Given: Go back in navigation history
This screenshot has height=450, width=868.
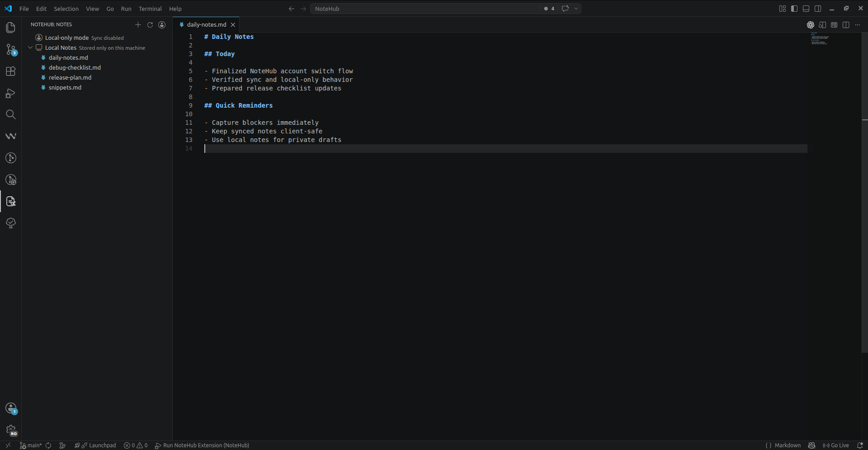Looking at the screenshot, I should pyautogui.click(x=291, y=9).
